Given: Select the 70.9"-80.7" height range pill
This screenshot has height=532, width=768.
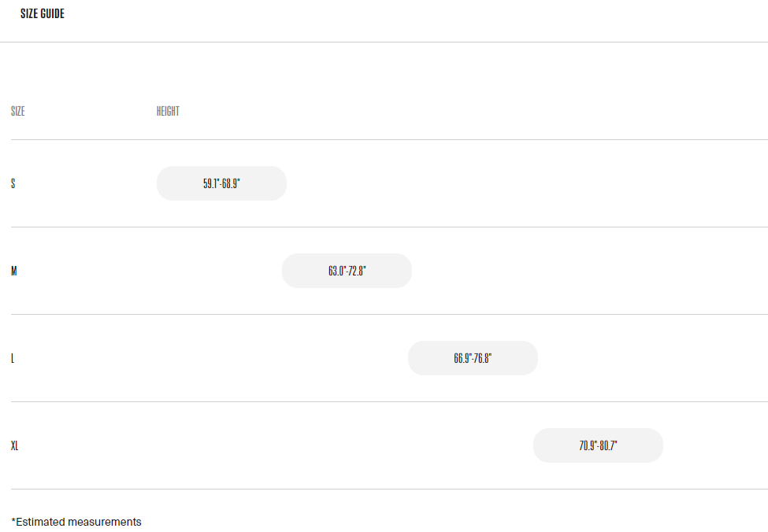Looking at the screenshot, I should point(598,446).
